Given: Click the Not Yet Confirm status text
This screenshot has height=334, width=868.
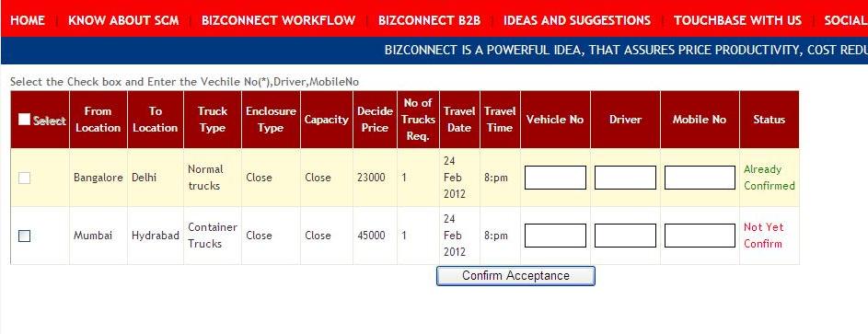Looking at the screenshot, I should [763, 236].
